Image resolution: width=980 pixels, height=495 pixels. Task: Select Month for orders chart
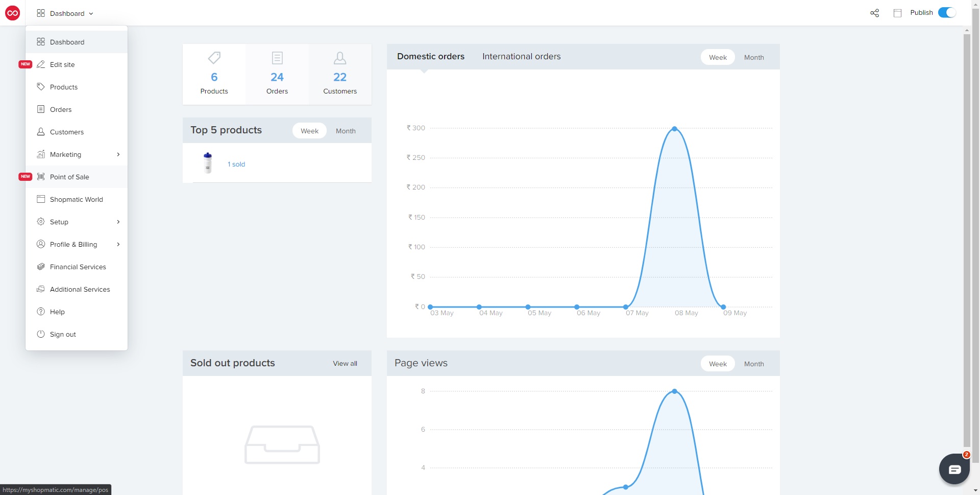(x=754, y=57)
